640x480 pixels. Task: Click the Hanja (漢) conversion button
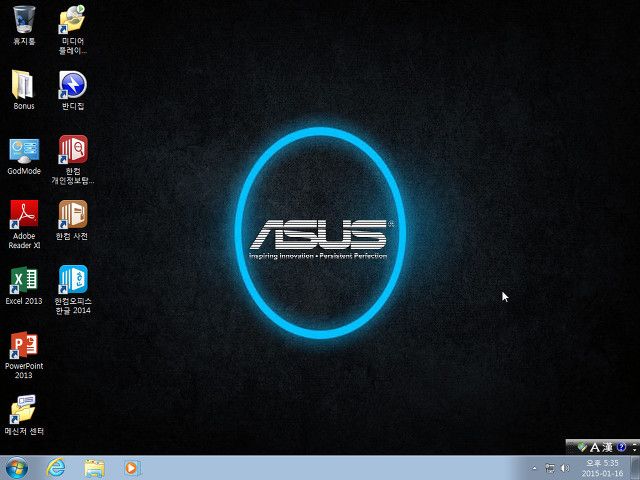tap(607, 447)
